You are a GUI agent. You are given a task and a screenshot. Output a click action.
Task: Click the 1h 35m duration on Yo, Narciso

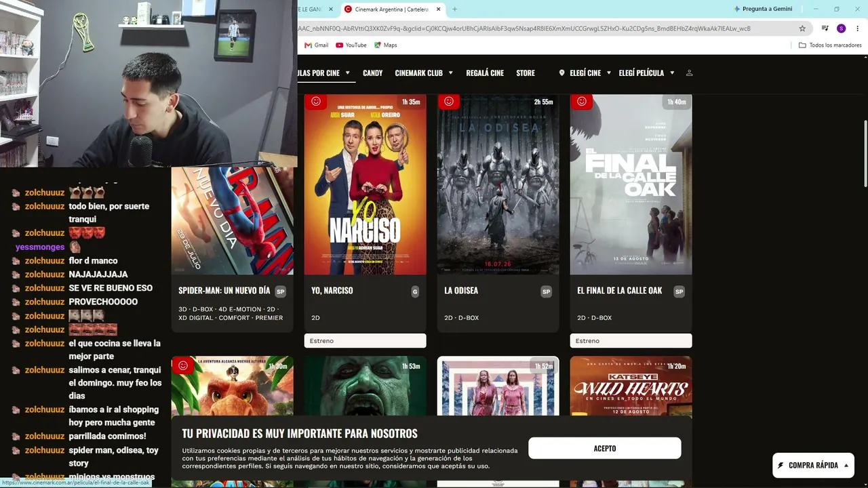point(411,102)
